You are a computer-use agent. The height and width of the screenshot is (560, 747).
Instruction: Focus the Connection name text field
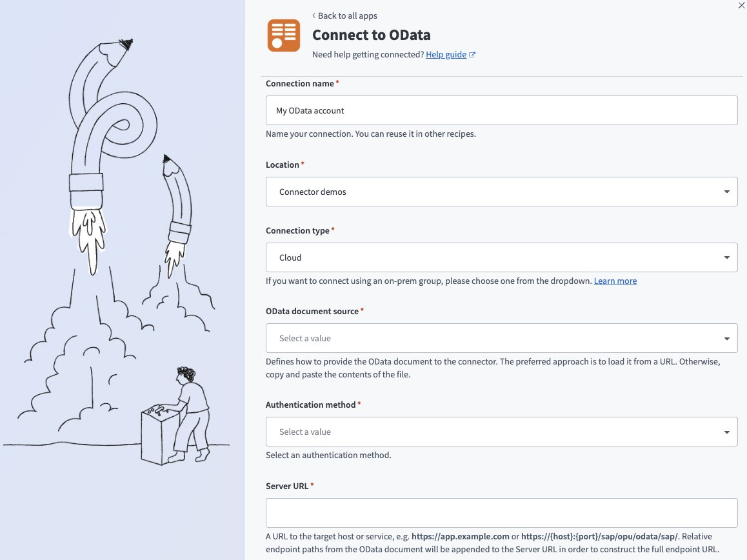[x=501, y=110]
